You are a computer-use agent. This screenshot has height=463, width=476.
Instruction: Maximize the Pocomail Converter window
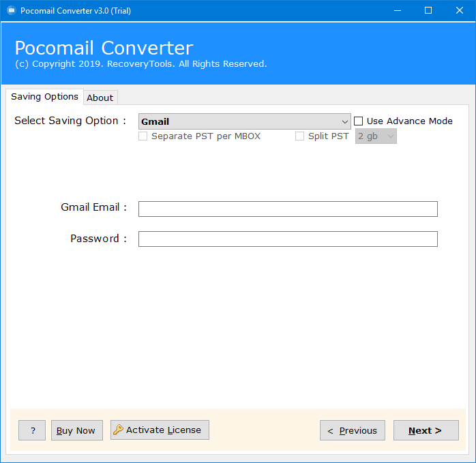(428, 11)
